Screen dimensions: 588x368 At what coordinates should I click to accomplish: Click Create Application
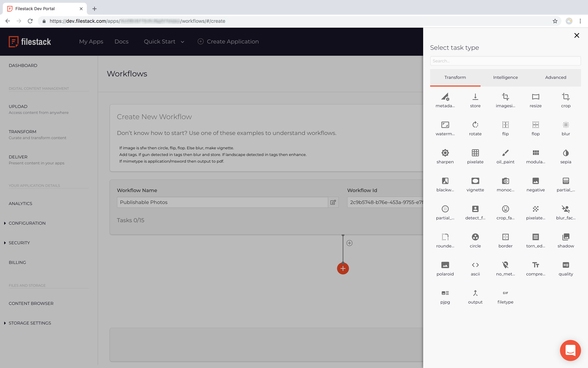pos(228,42)
